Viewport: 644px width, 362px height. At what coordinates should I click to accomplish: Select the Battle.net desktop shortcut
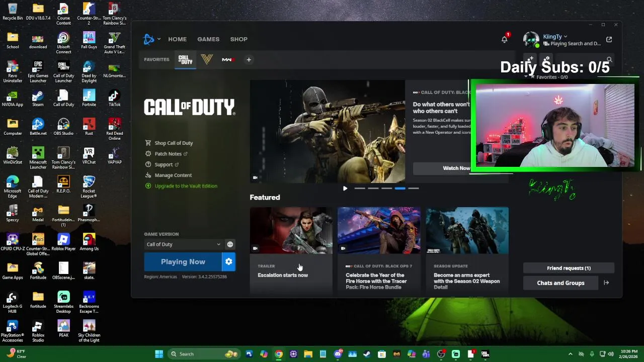click(38, 127)
